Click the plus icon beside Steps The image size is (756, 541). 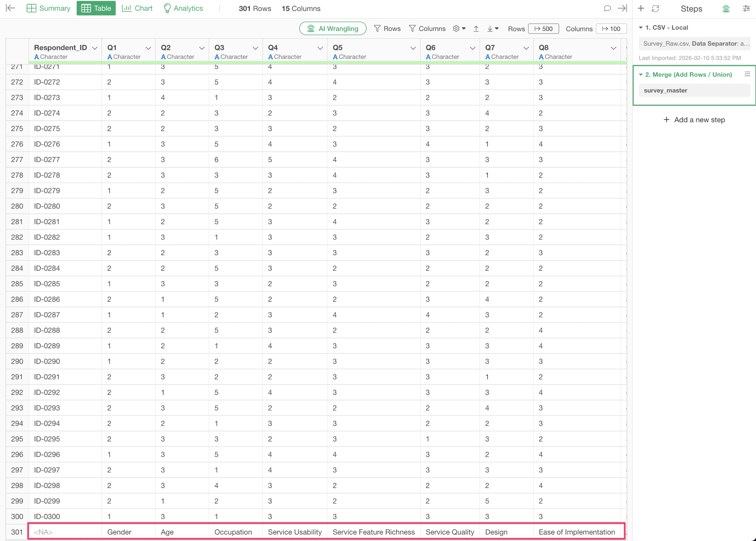click(x=641, y=8)
